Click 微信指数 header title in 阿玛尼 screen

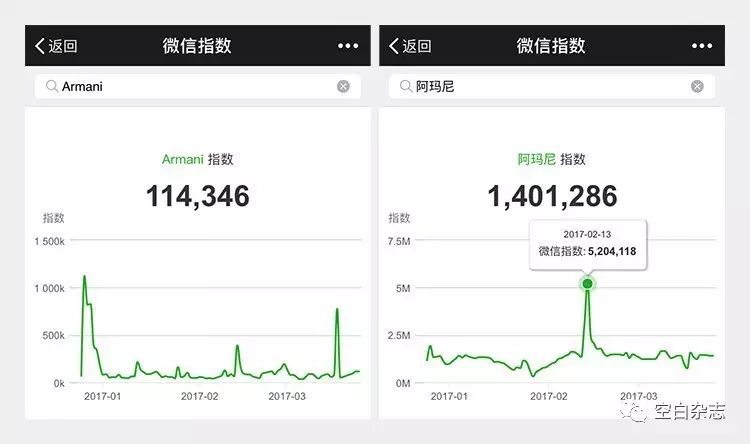coord(551,46)
